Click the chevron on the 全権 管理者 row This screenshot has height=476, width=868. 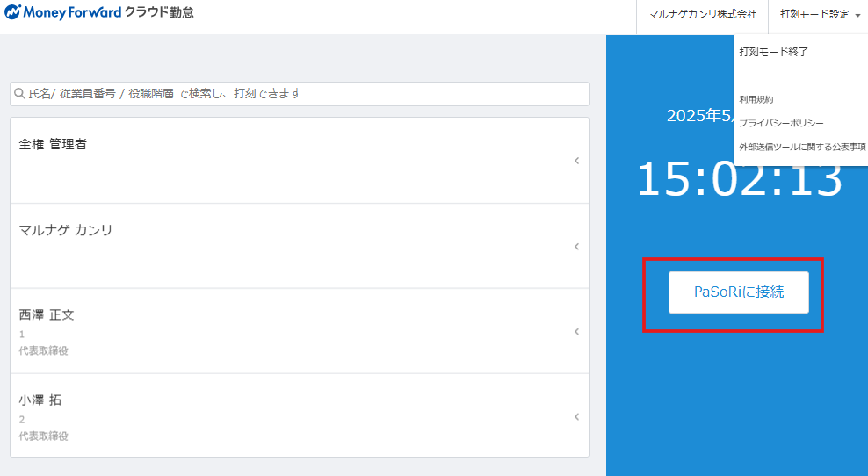576,161
